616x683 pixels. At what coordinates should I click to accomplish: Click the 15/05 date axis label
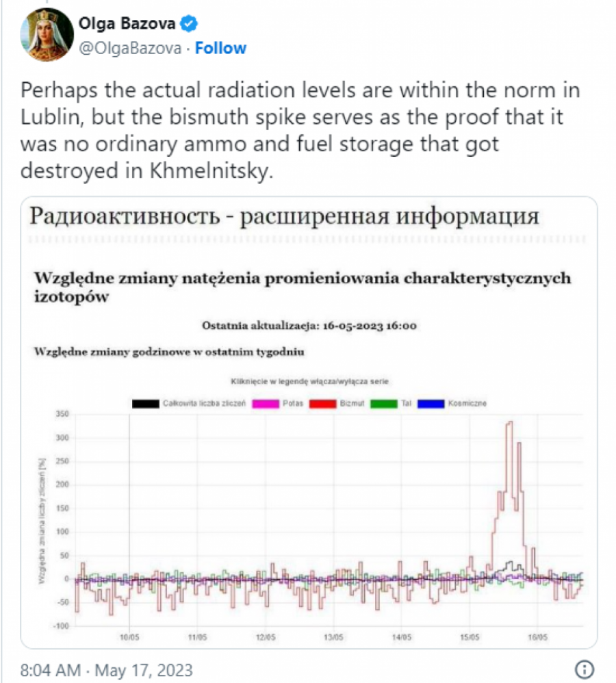pos(470,636)
